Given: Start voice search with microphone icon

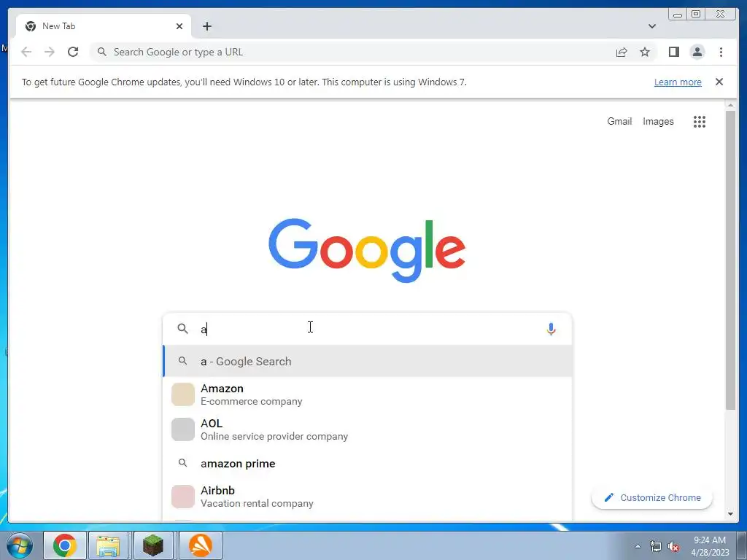Looking at the screenshot, I should click(x=551, y=329).
